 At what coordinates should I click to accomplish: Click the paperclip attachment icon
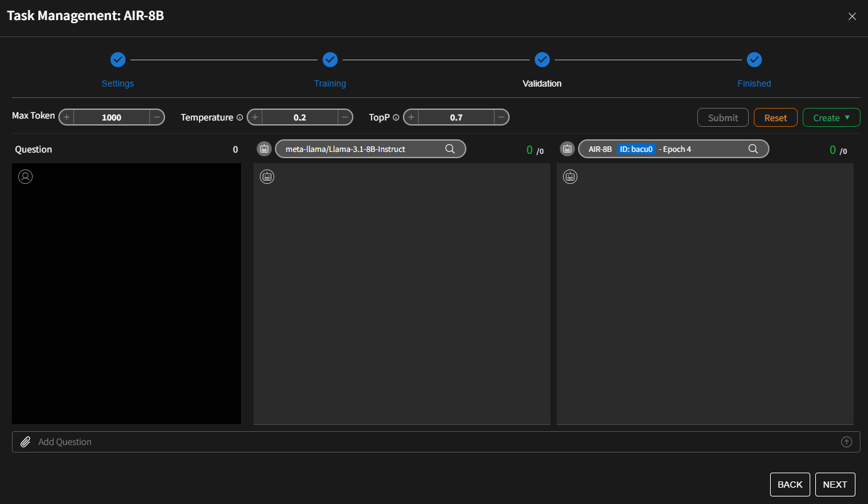pyautogui.click(x=25, y=442)
